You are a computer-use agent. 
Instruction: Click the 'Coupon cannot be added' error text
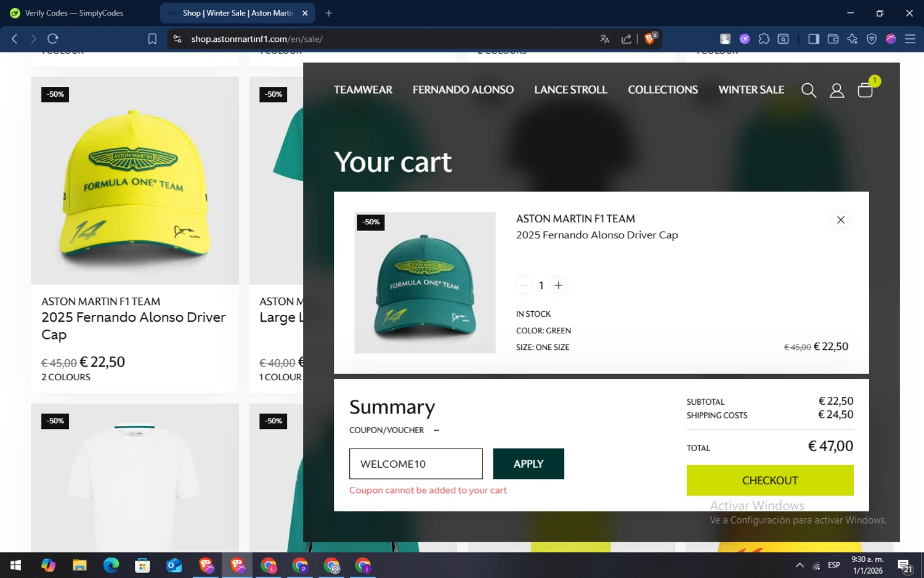pyautogui.click(x=428, y=490)
